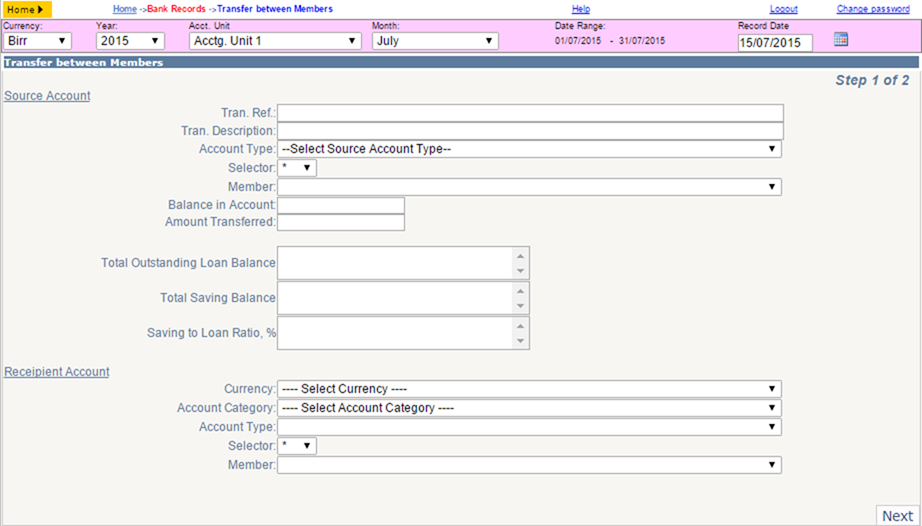The height and width of the screenshot is (526, 922).
Task: Focus the Tran. Description text box
Action: click(530, 130)
